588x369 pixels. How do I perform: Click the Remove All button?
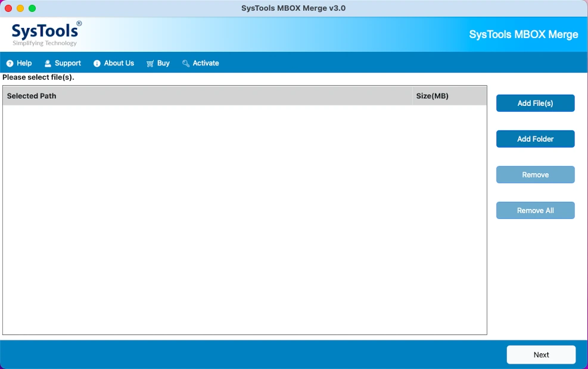coord(535,211)
